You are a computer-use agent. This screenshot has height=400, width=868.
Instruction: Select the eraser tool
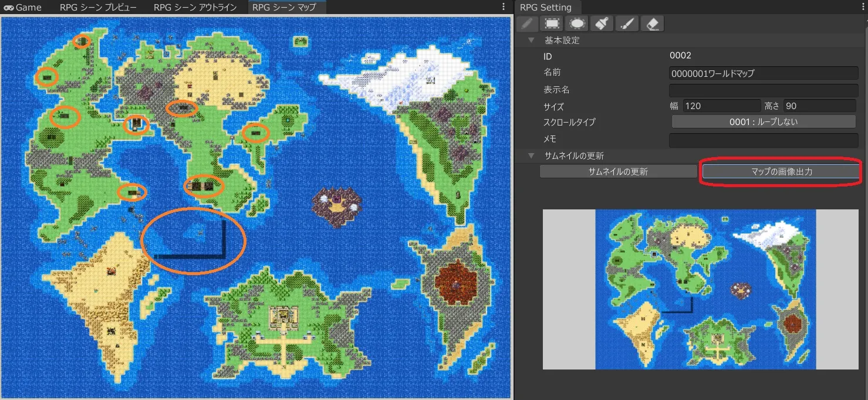point(653,23)
